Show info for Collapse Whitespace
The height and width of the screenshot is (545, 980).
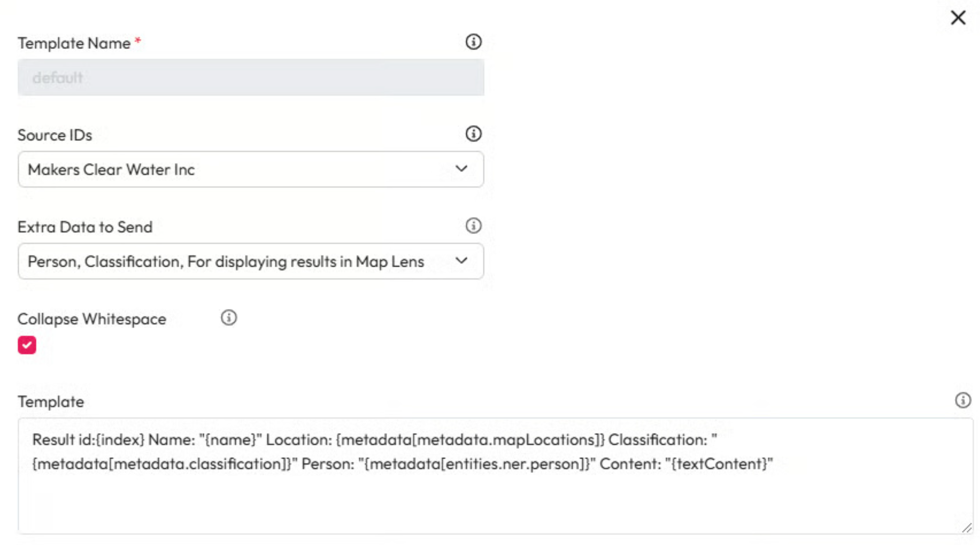click(x=228, y=318)
